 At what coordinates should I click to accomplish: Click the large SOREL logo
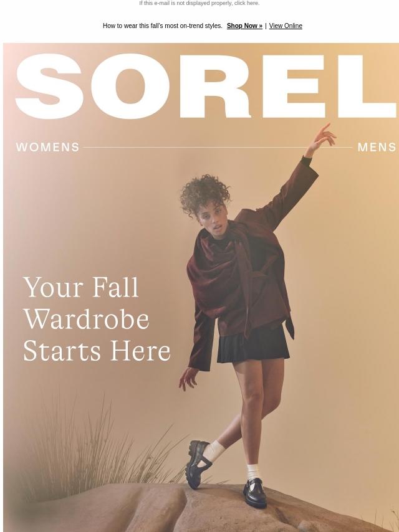click(x=206, y=86)
